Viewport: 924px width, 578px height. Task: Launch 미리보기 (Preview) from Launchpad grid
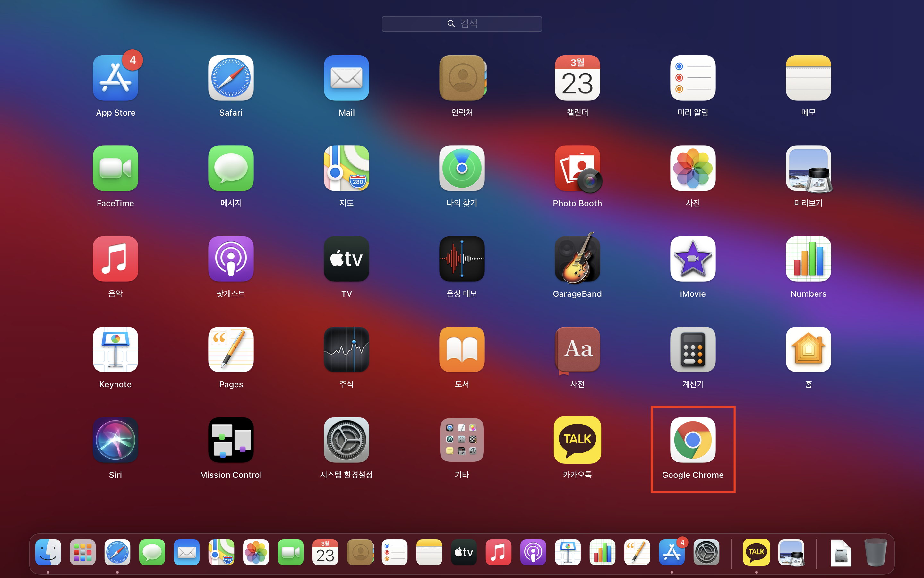coord(808,168)
